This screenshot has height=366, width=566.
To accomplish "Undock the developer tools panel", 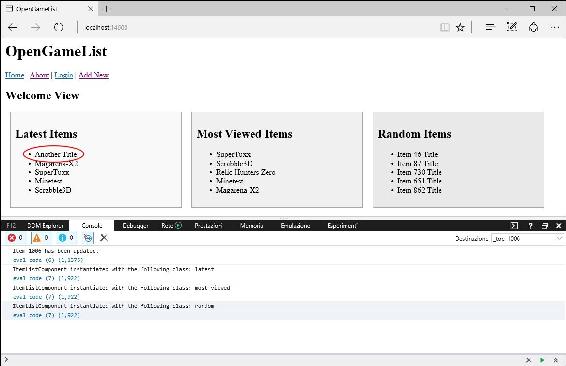I will coord(545,226).
